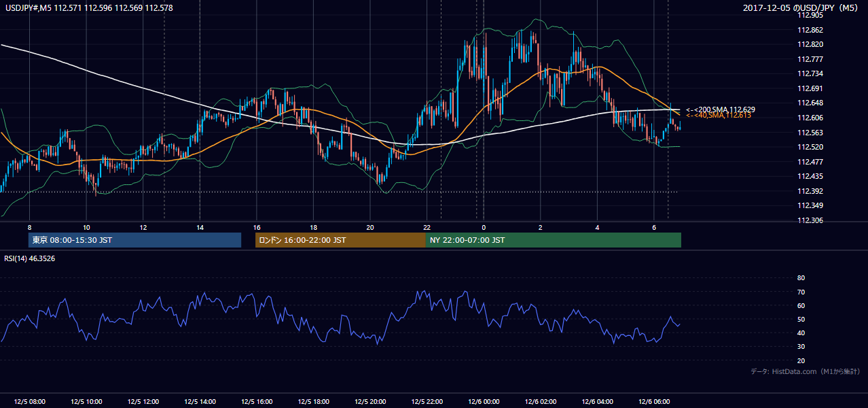Click price axis value 112.477
Image resolution: width=868 pixels, height=408 pixels.
click(x=811, y=162)
